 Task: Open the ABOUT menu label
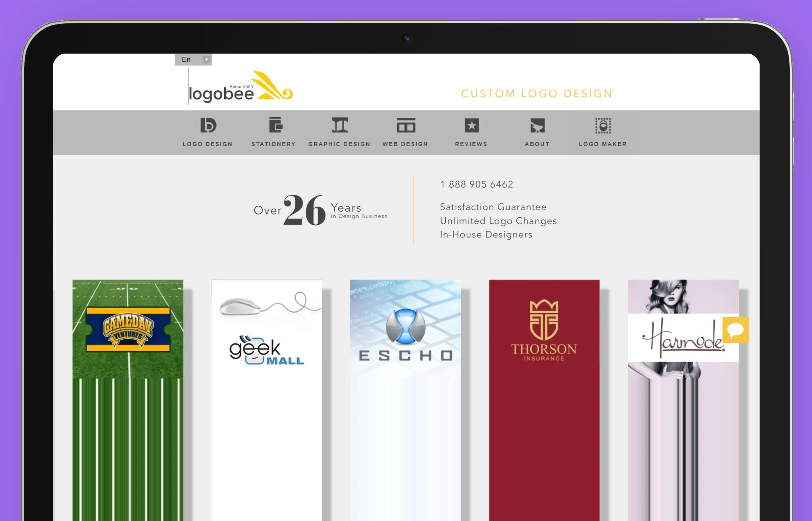537,144
